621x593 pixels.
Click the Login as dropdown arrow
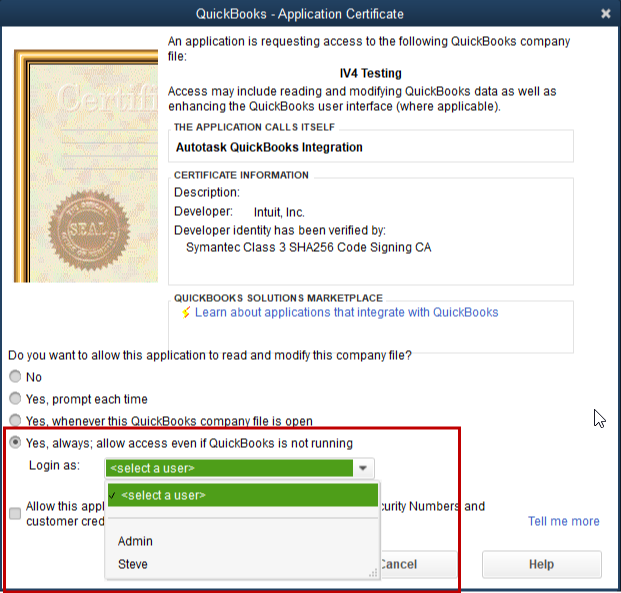click(365, 468)
